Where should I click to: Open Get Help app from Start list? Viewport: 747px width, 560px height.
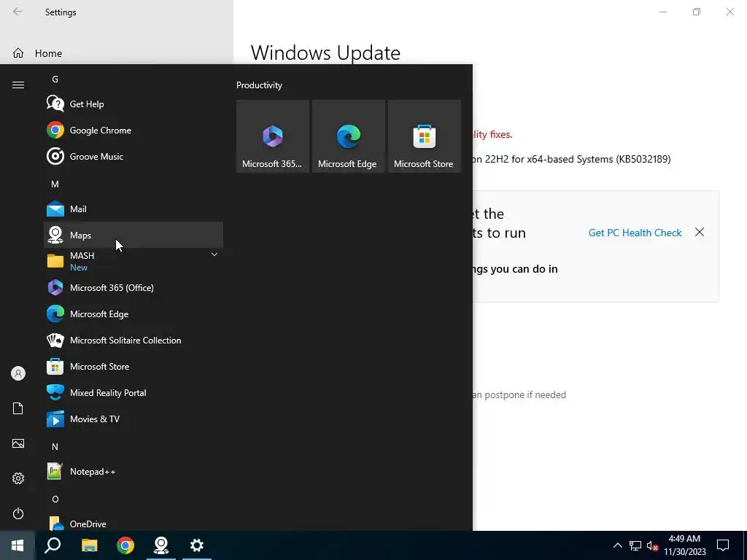click(x=133, y=104)
